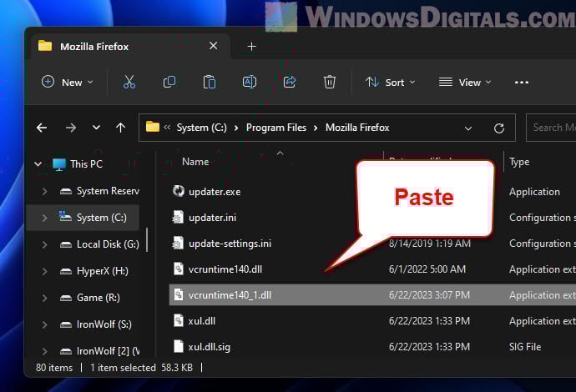Open the See more ellipsis menu
Screen dimensions: 576x392
(521, 83)
